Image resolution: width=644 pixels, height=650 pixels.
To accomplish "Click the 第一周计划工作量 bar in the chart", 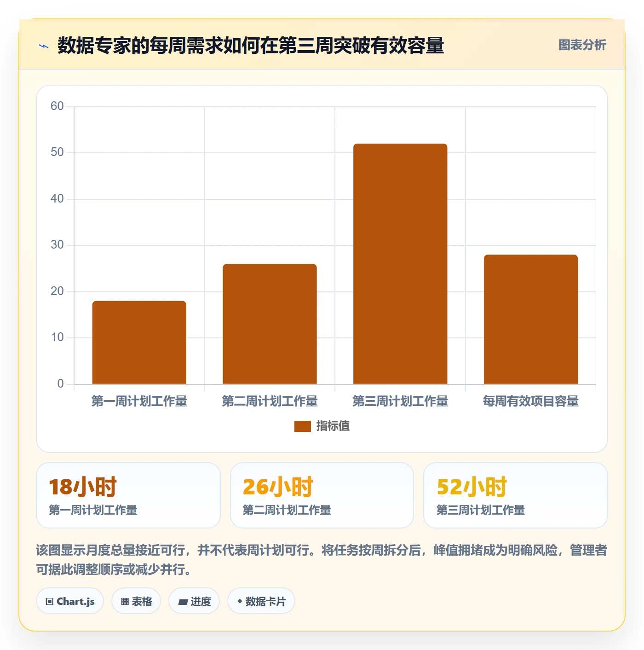I will click(139, 342).
